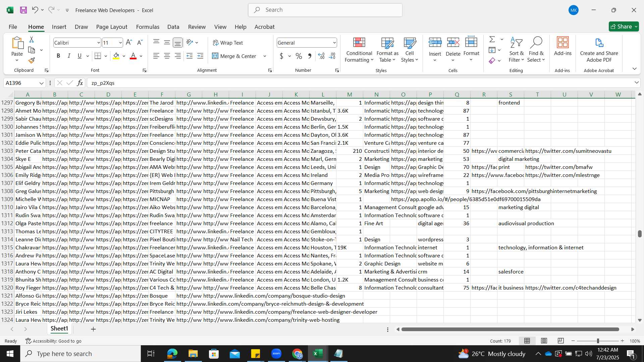Open the font name Calibri dropdown

point(98,43)
